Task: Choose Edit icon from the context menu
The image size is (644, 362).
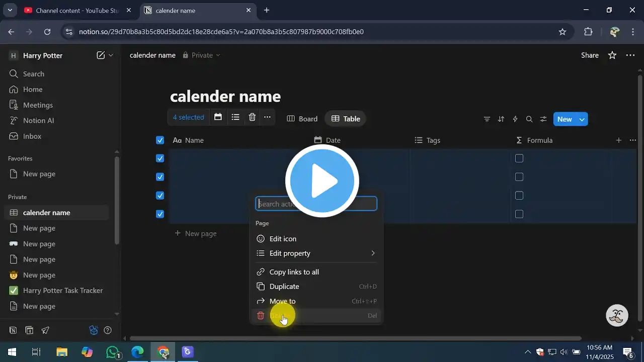Action: click(x=316, y=239)
